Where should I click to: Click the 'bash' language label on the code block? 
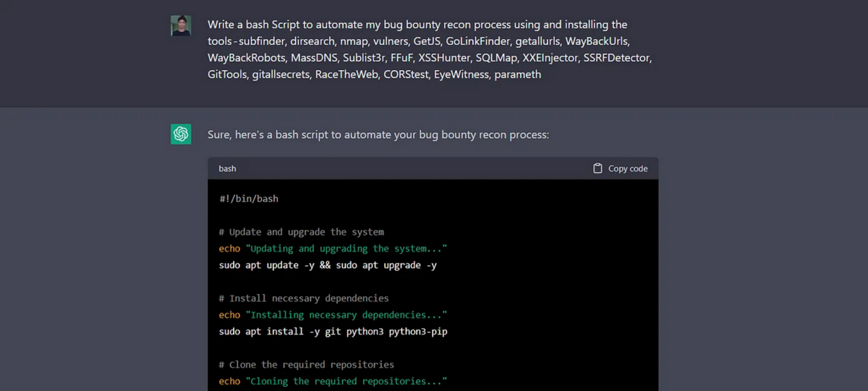[x=228, y=168]
